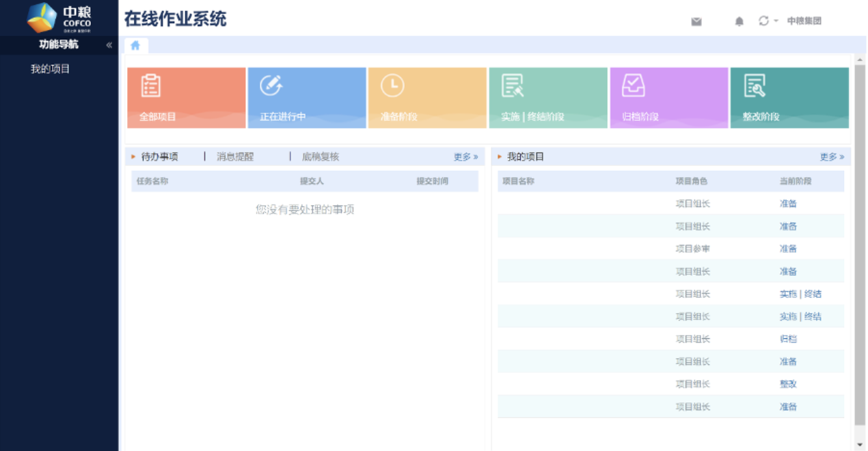Switch to the 消息提醒 tab
868x451 pixels.
[235, 156]
